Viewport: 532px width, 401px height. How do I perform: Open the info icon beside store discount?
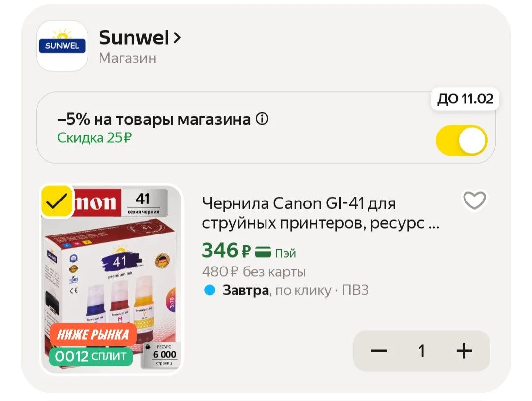[x=262, y=119]
